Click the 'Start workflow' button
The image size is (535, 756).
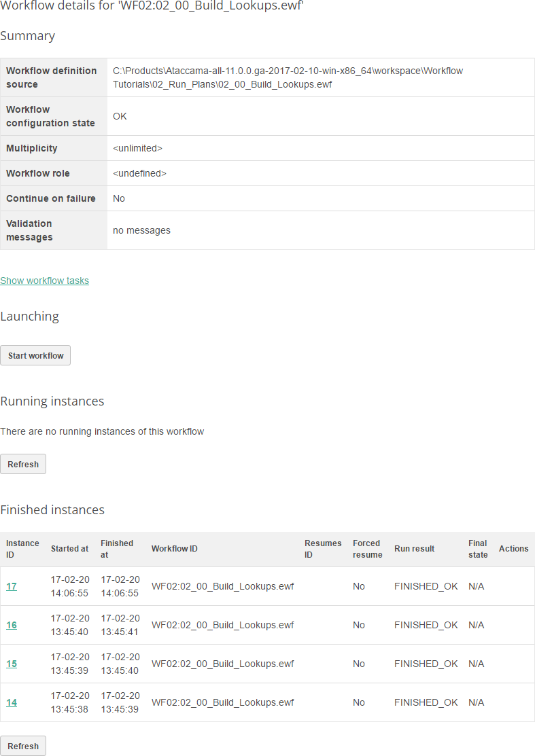35,355
